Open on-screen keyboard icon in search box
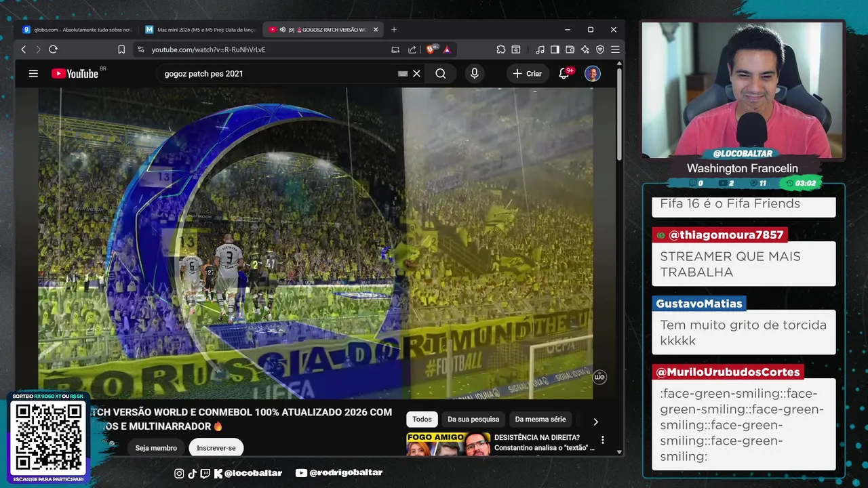 pos(403,73)
